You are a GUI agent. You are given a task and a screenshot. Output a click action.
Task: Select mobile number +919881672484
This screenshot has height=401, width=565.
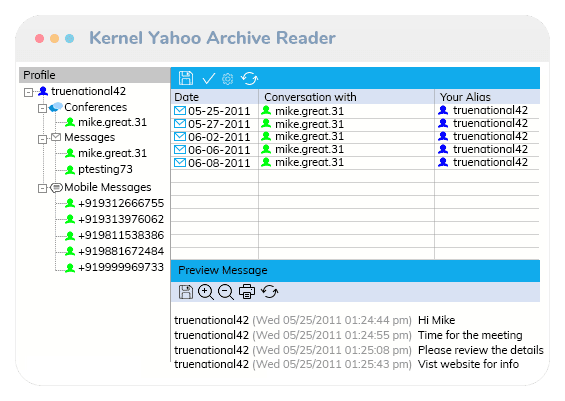[121, 251]
